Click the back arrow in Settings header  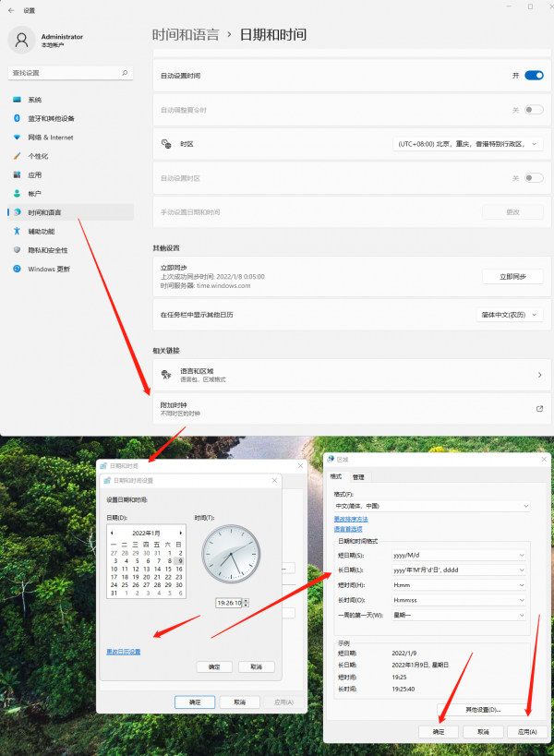pos(11,10)
